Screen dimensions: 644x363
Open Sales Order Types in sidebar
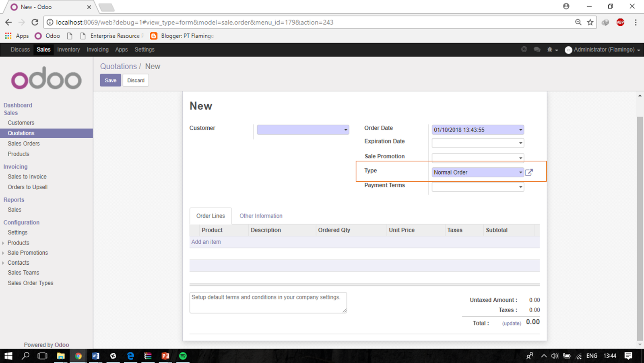pos(30,283)
